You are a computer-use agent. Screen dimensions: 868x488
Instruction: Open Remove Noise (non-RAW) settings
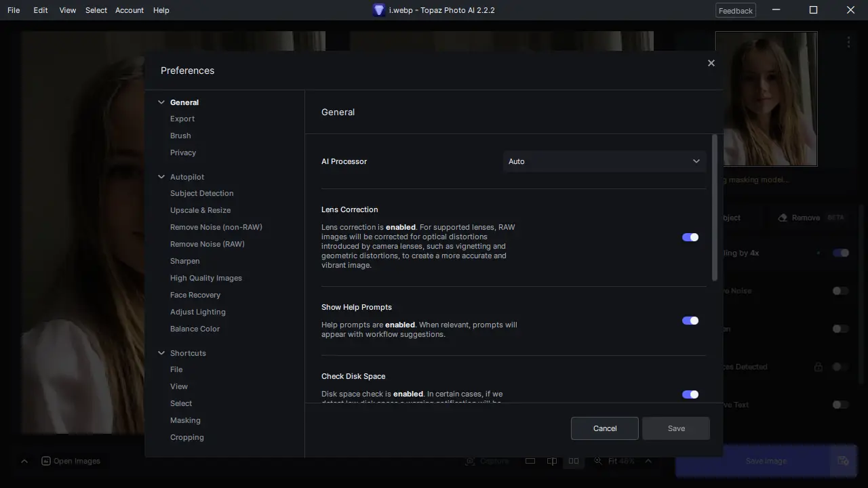tap(216, 227)
